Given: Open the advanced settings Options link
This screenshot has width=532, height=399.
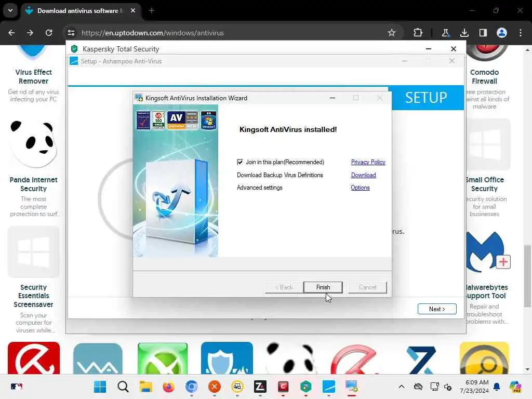Looking at the screenshot, I should pos(361,188).
